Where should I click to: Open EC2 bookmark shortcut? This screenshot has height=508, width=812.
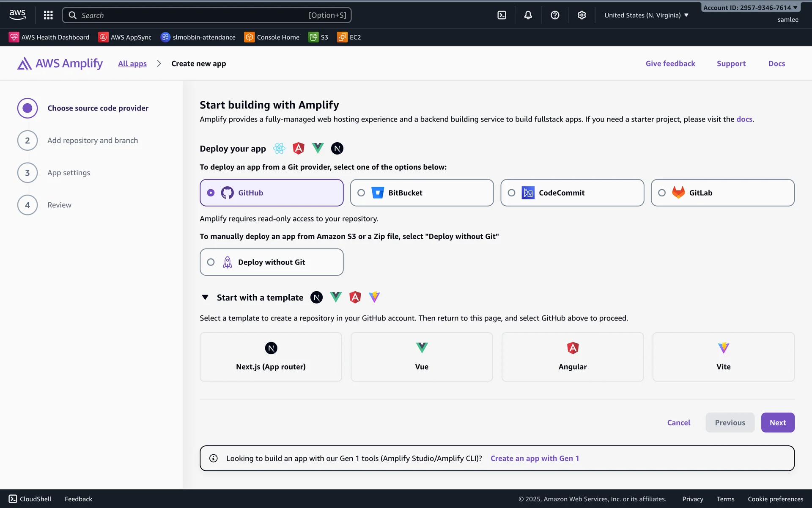point(349,37)
